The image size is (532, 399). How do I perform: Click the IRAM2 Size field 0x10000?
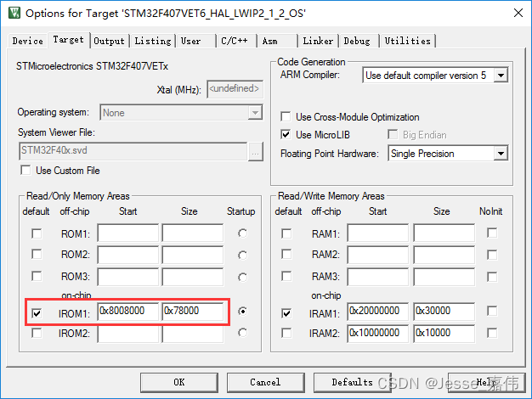(444, 334)
